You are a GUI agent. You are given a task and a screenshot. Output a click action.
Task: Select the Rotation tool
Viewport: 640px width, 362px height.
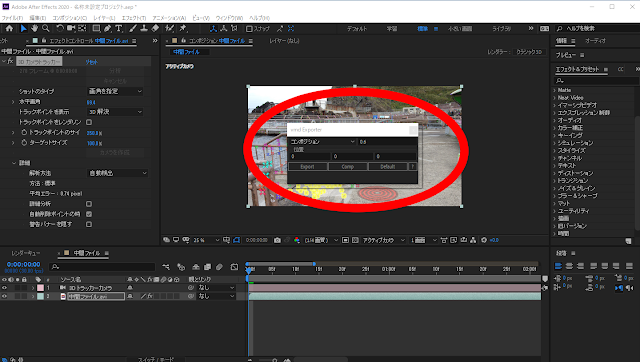pos(60,29)
